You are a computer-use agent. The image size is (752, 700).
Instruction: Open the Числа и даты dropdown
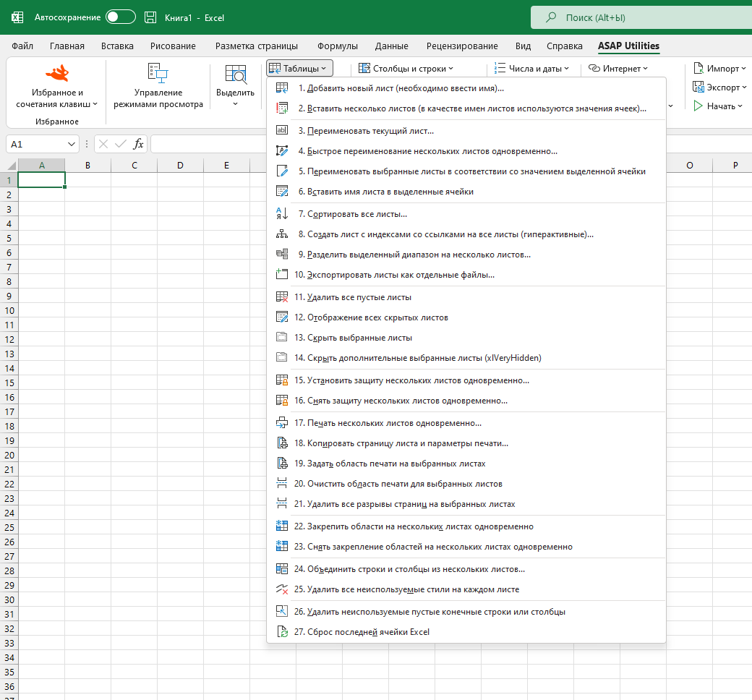pyautogui.click(x=531, y=69)
